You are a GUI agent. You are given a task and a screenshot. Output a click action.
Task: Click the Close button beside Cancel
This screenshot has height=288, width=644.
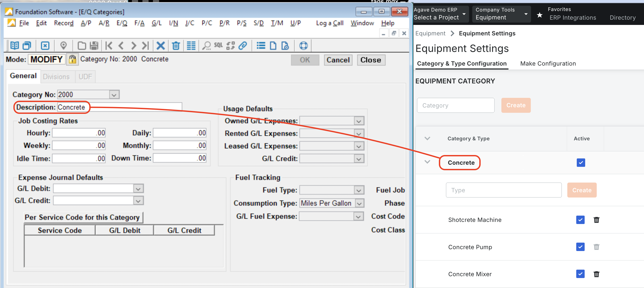point(371,60)
